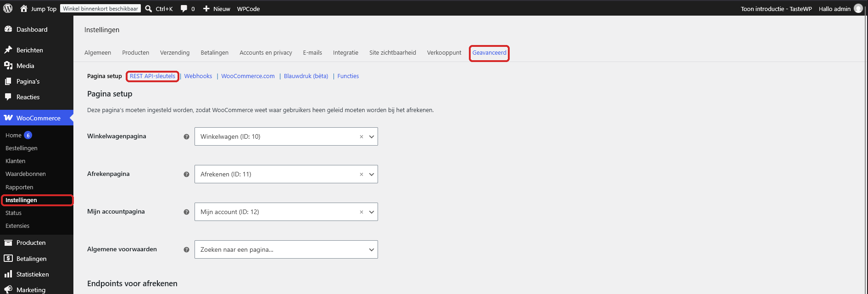Click Toon introductie - TasteWP link

(776, 9)
